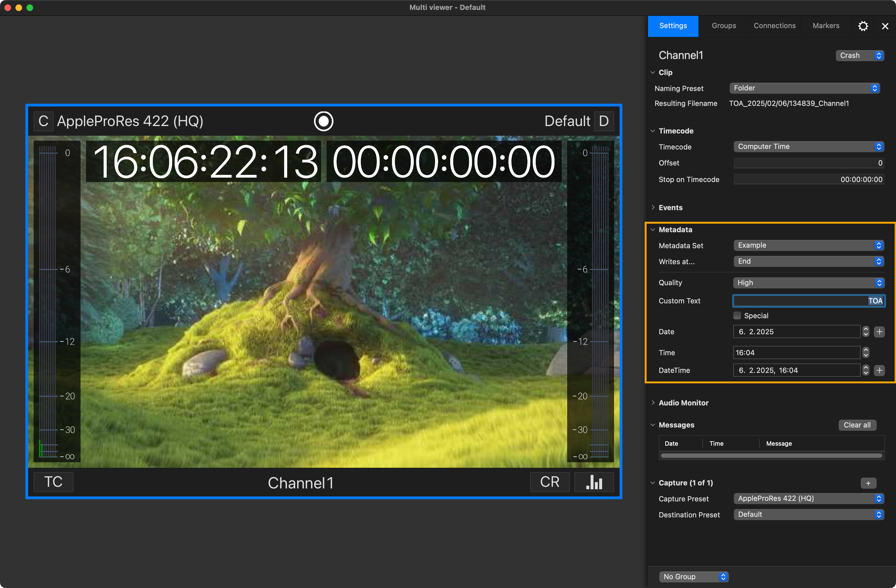The height and width of the screenshot is (588, 896).
Task: Open the Quality dropdown
Action: point(809,283)
